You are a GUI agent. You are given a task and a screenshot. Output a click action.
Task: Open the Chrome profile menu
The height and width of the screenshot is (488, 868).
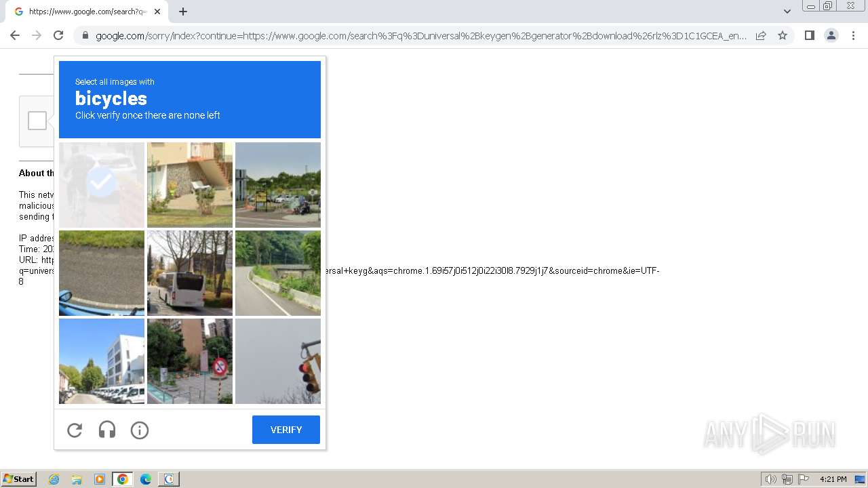tap(831, 35)
